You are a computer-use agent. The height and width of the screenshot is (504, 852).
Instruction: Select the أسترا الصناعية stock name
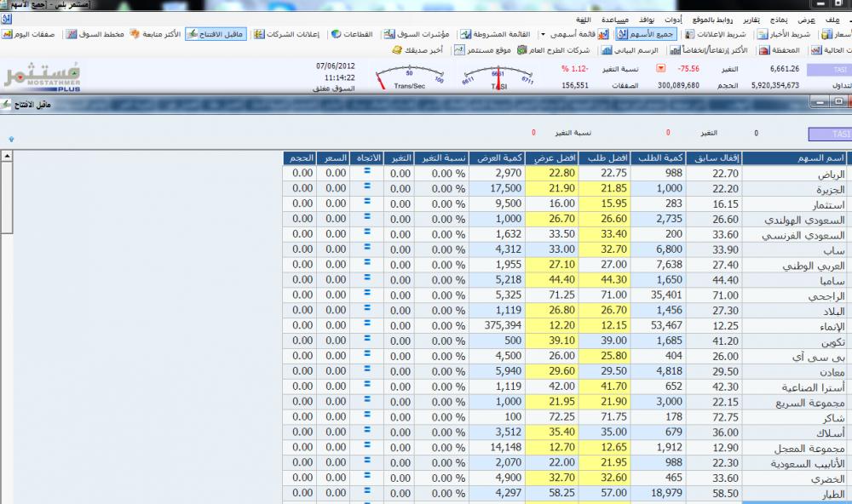pyautogui.click(x=813, y=387)
